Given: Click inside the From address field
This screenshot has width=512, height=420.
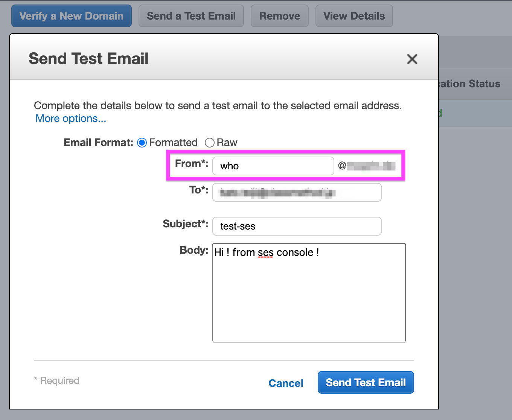Looking at the screenshot, I should (x=273, y=166).
